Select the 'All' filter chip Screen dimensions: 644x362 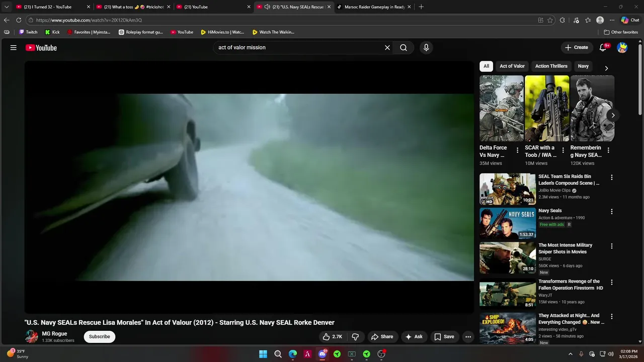click(x=486, y=66)
